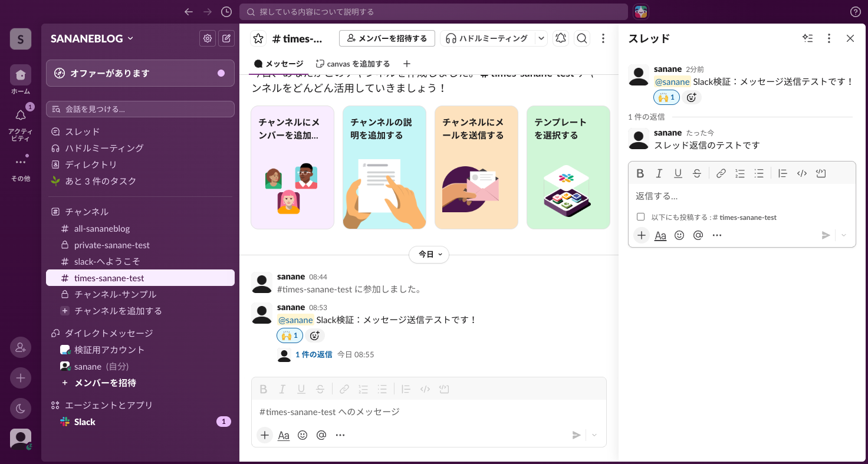
Task: Open Activity bell in left rail
Action: click(x=20, y=123)
